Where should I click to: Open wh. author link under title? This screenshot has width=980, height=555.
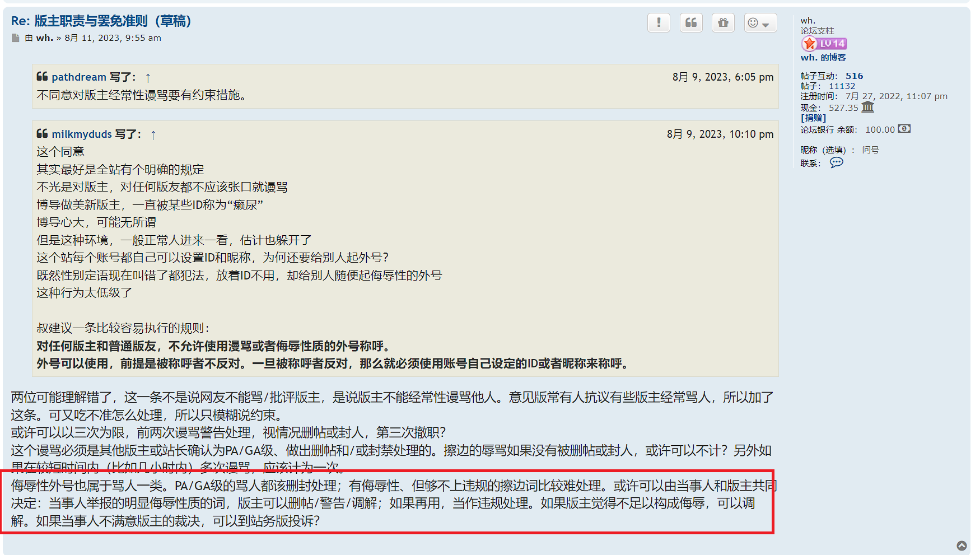click(x=45, y=38)
